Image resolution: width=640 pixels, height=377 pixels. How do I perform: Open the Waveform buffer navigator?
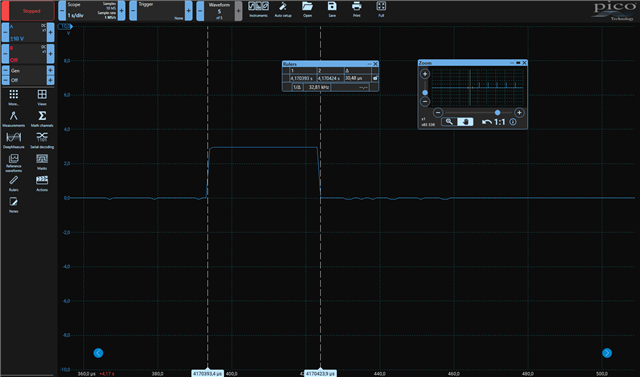click(219, 11)
